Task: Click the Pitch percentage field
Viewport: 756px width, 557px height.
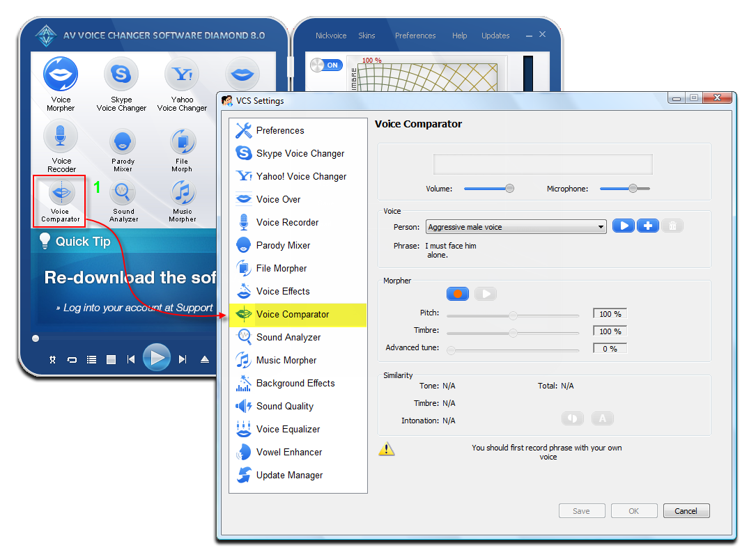Action: 610,314
